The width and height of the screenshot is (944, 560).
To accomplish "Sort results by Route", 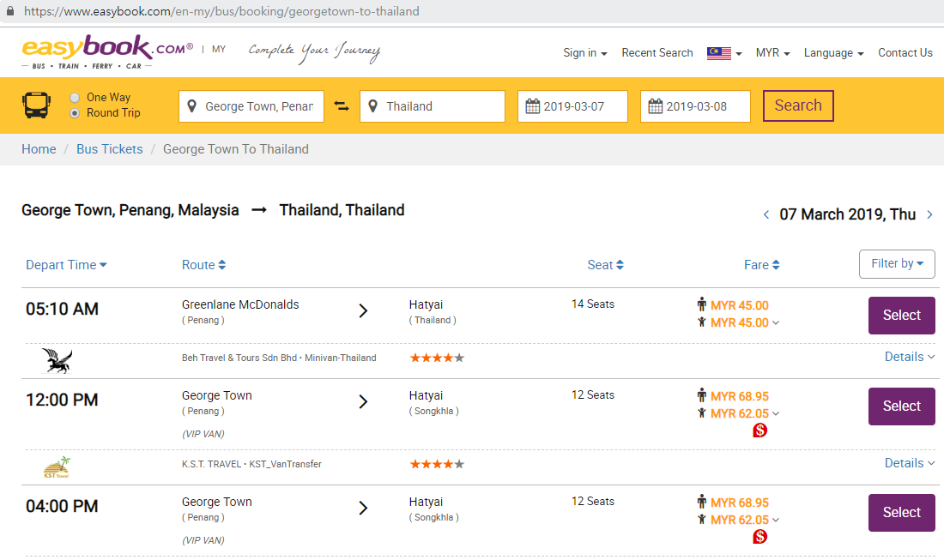I will pos(203,265).
